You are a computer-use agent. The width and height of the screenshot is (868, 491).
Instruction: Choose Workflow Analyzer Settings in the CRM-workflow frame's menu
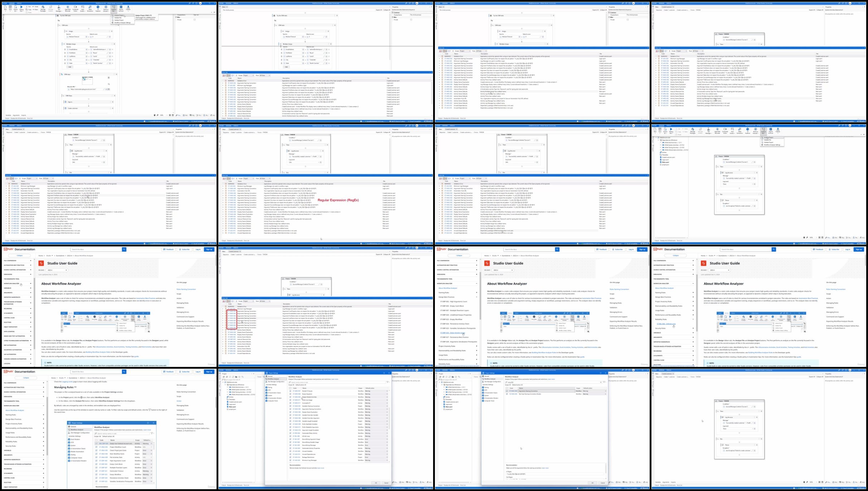tap(122, 23)
